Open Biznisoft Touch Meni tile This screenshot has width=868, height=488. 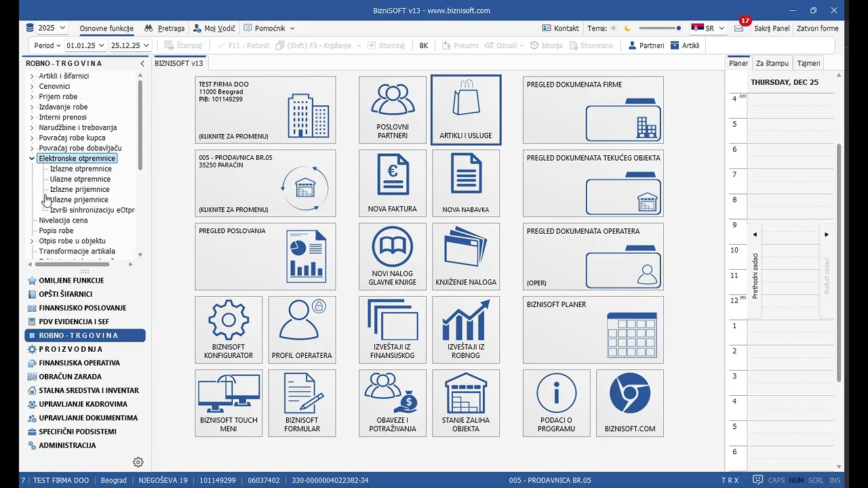pos(229,403)
